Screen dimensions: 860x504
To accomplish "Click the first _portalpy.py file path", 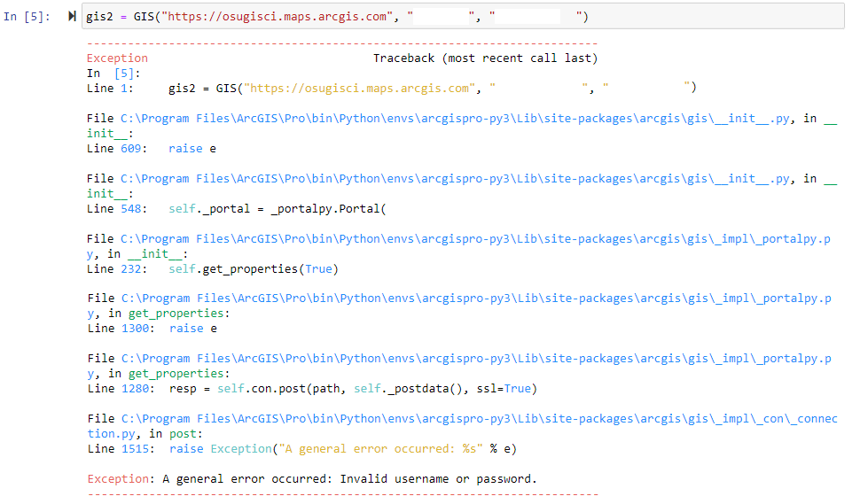I will coord(459,246).
